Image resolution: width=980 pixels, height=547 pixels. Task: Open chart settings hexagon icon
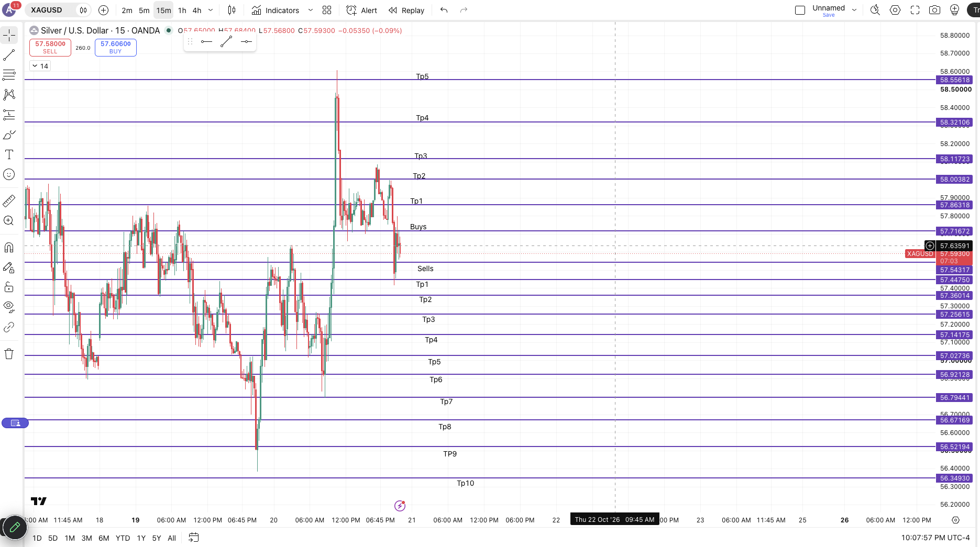(895, 10)
